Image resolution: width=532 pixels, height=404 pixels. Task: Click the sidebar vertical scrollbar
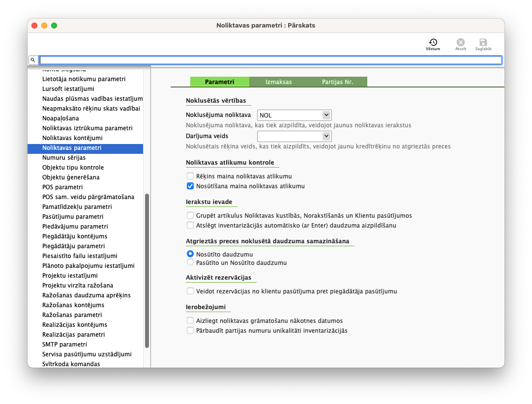(147, 271)
